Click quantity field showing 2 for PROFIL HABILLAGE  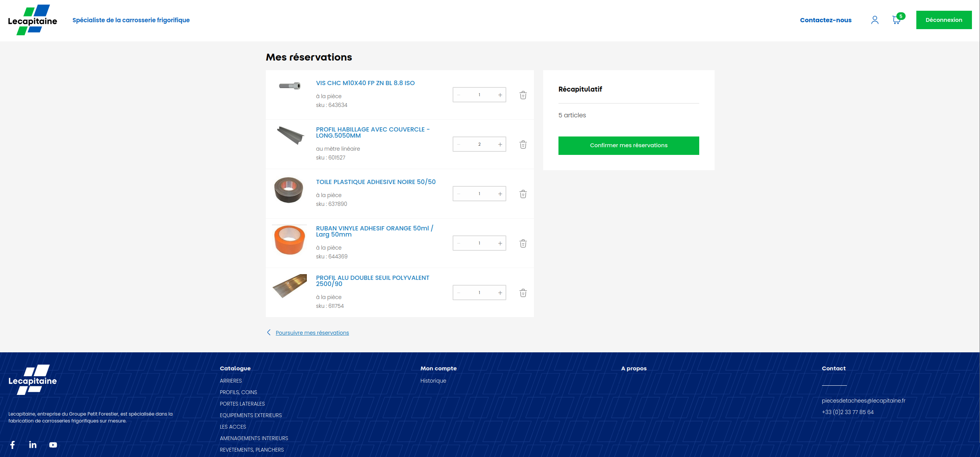[479, 145]
